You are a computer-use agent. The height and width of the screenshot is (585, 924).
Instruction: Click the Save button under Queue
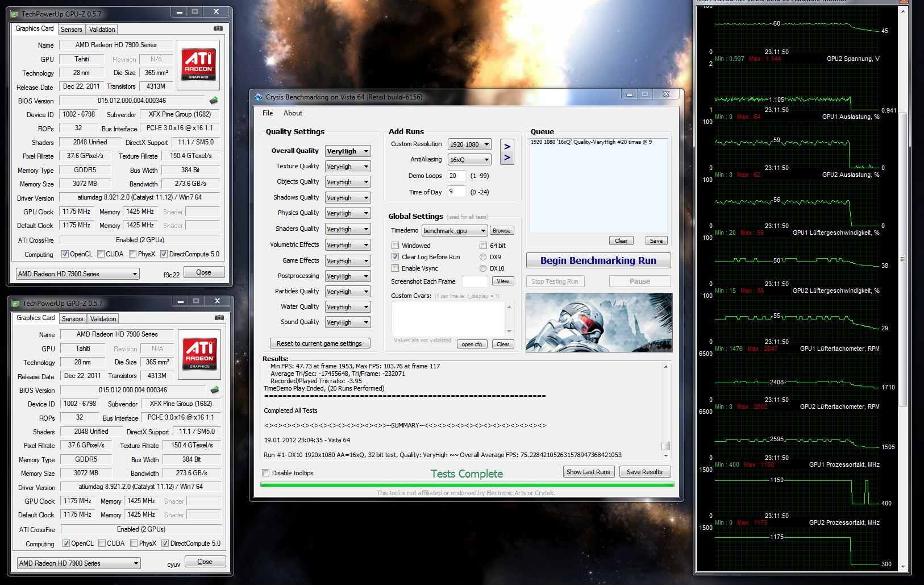(656, 240)
